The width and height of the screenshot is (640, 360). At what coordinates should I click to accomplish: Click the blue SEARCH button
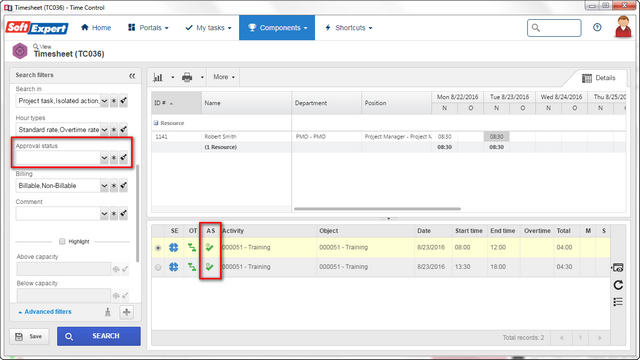99,336
